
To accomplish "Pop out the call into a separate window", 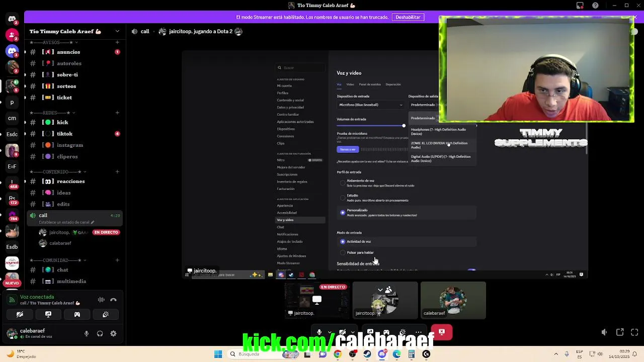I will 620,332.
